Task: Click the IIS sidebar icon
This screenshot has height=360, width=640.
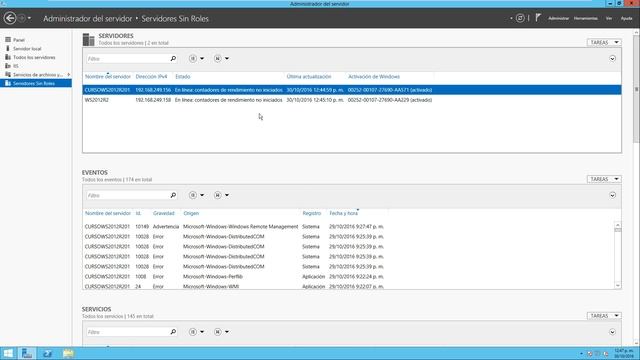Action: pyautogui.click(x=8, y=66)
